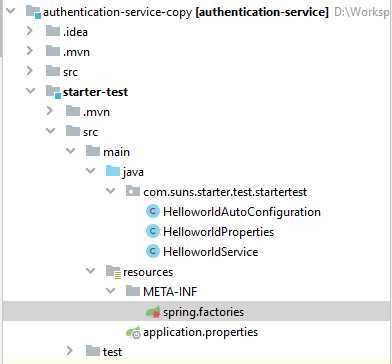Click the HelloworldAutoConfiguration class icon
This screenshot has height=364, width=392.
153,212
